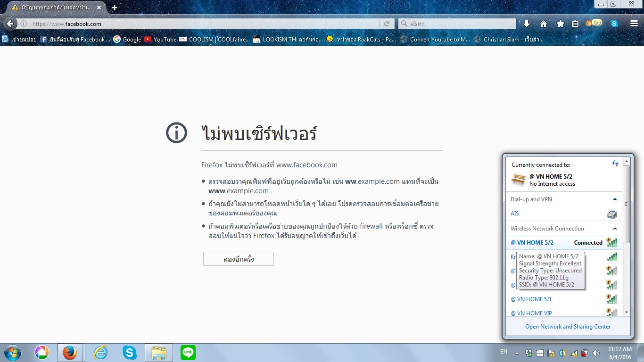
Task: Open the Windows Start menu
Action: point(12,353)
